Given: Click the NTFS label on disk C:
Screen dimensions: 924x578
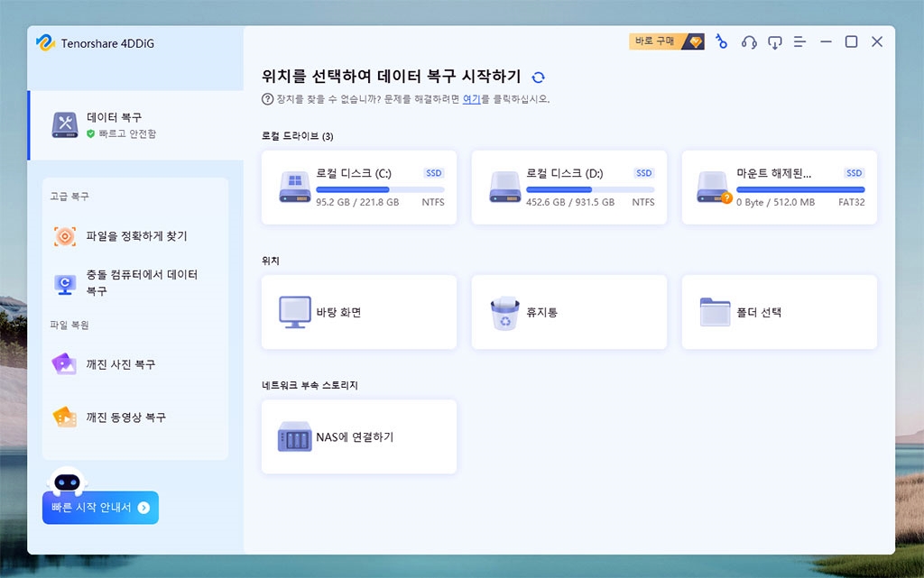Looking at the screenshot, I should coord(433,202).
